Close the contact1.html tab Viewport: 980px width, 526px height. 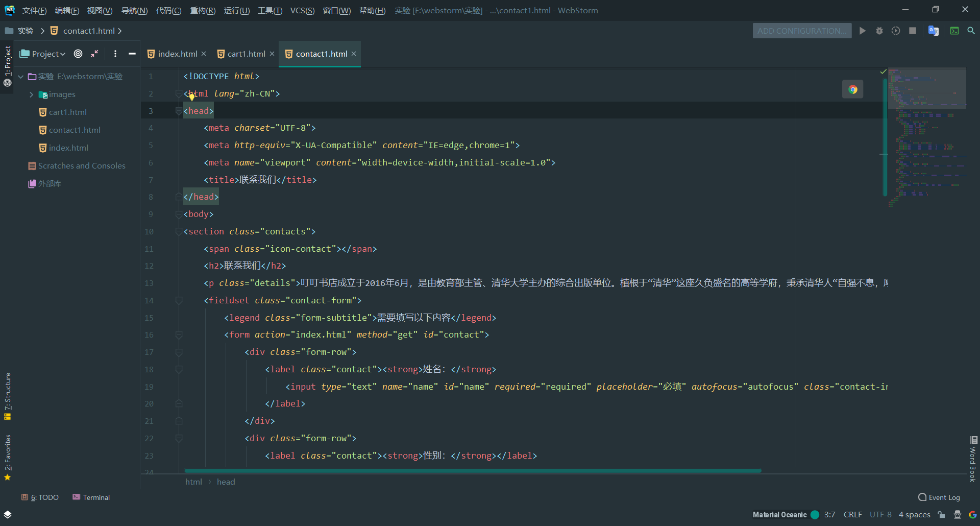click(354, 54)
